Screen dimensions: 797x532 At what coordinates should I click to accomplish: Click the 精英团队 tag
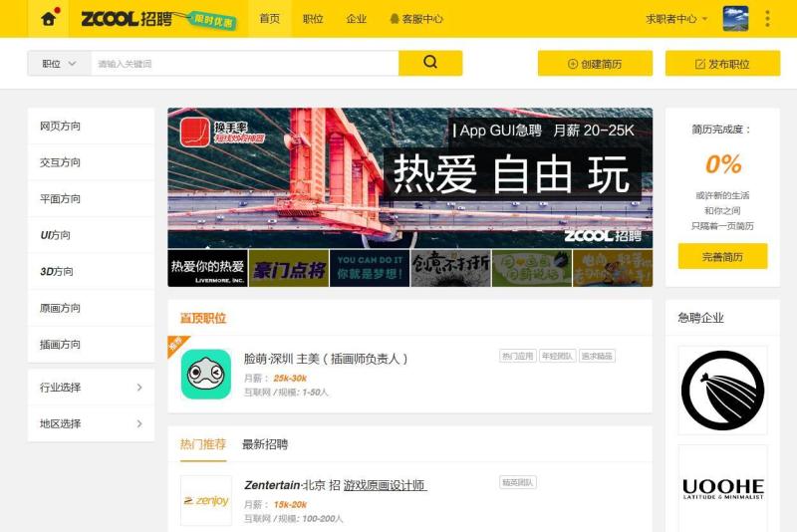(x=517, y=483)
